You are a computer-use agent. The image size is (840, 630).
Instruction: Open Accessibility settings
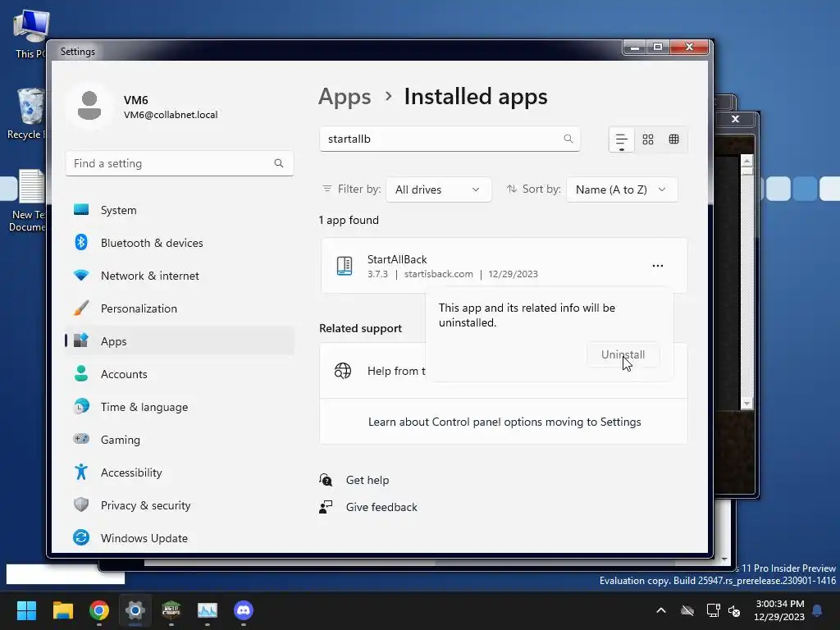click(179, 472)
